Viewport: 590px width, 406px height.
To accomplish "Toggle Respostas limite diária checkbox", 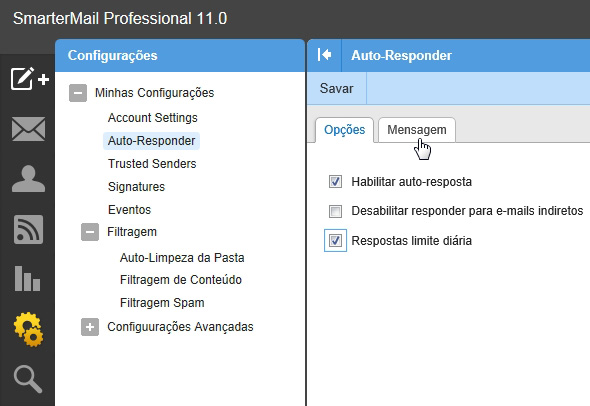I will coord(335,240).
